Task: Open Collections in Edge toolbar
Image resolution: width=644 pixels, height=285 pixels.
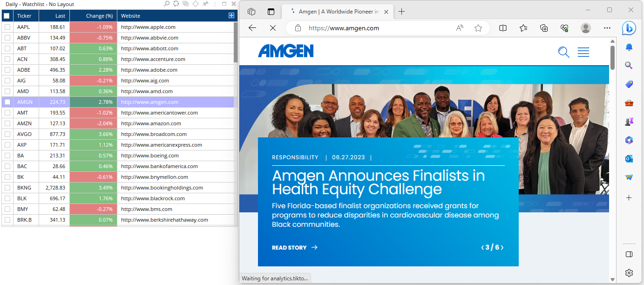Action: pyautogui.click(x=544, y=28)
